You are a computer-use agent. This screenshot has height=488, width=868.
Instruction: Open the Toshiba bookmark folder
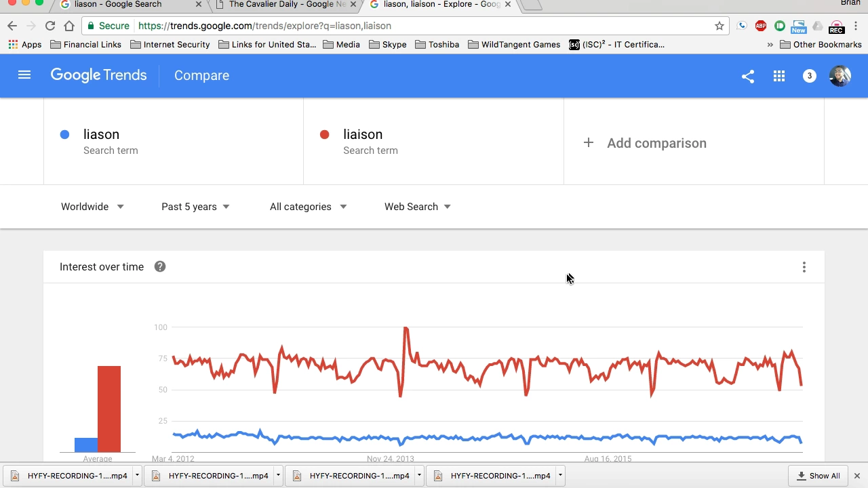[437, 45]
